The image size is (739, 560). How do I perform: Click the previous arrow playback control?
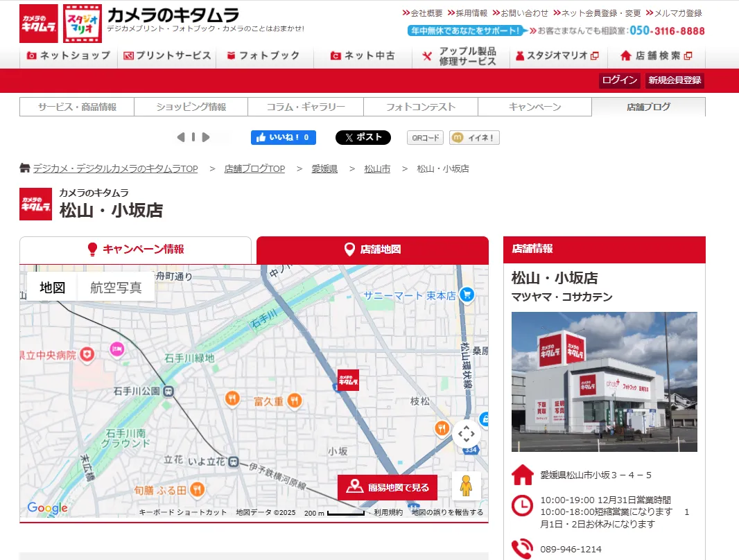(x=180, y=137)
